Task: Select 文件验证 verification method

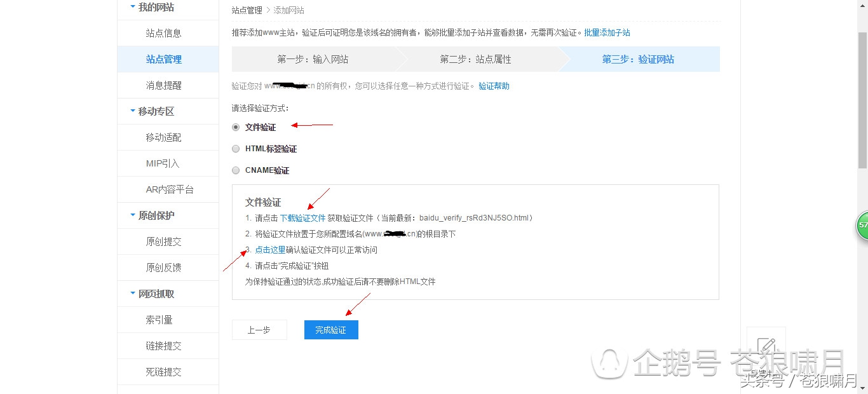Action: tap(236, 127)
